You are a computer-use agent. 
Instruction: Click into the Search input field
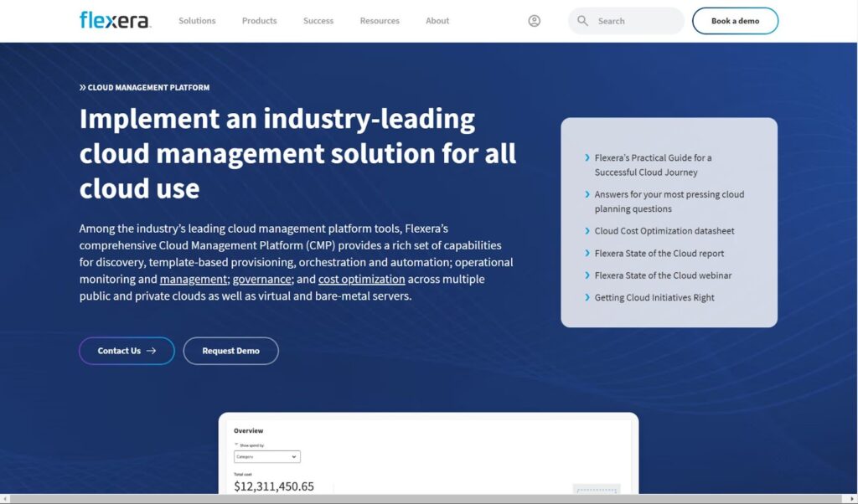point(637,21)
